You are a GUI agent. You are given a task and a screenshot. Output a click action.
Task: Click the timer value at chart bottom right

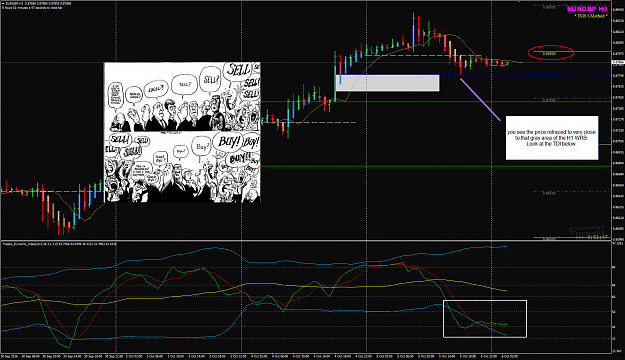592,237
